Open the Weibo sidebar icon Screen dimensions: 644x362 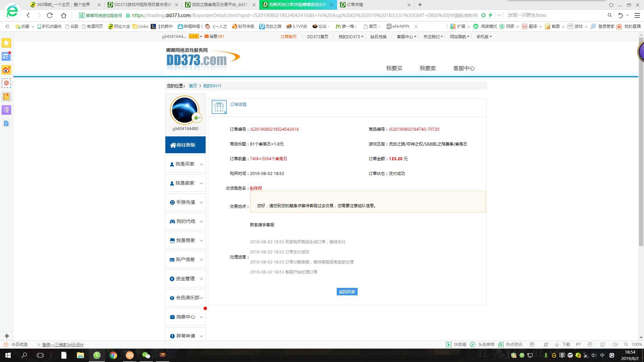[x=6, y=70]
